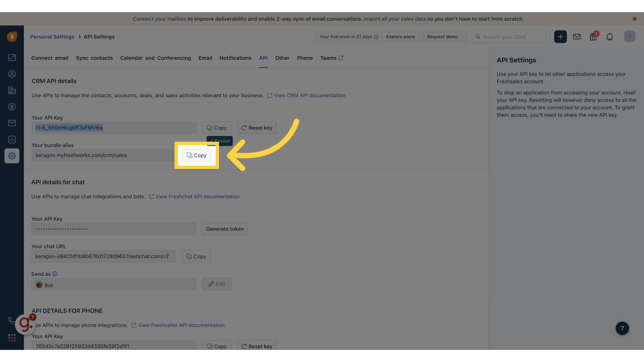This screenshot has height=362, width=644.
Task: Copy the phone API key
Action: (217, 346)
